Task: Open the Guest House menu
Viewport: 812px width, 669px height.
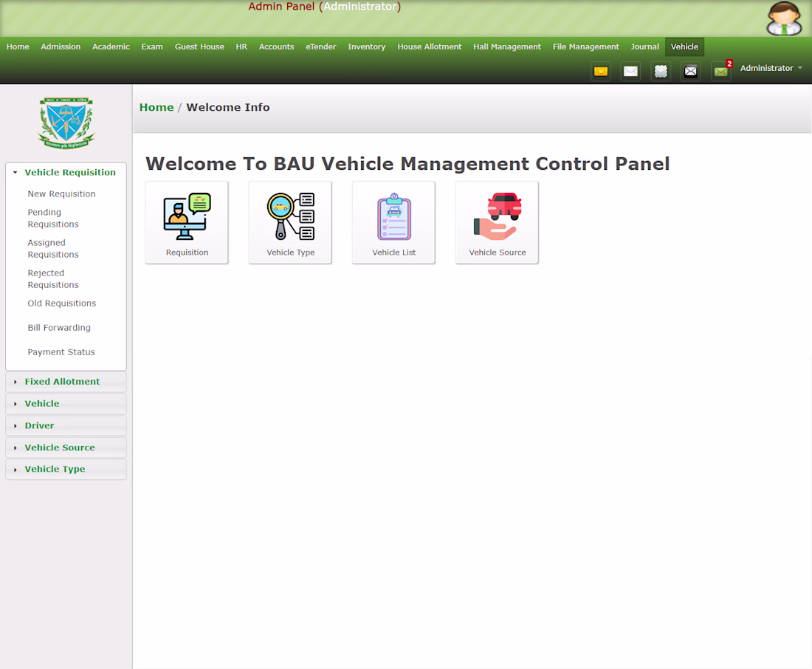Action: coord(199,47)
